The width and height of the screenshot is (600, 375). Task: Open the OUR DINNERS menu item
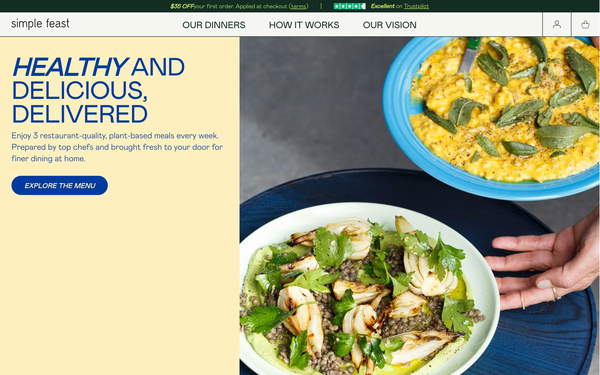214,25
